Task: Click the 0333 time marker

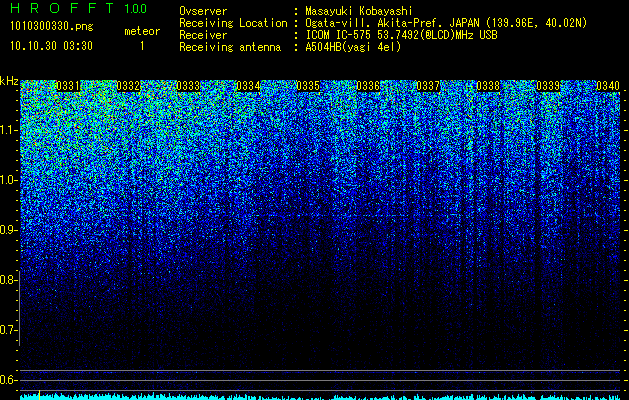Action: 188,86
